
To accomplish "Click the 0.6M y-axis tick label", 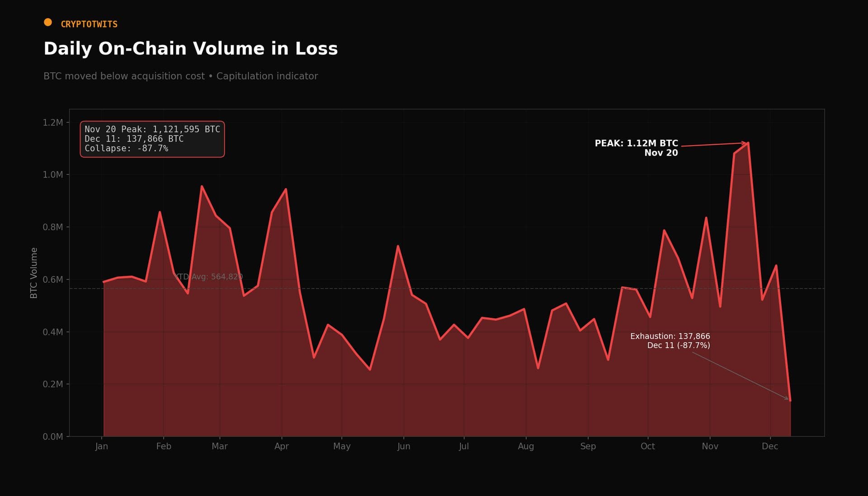I will [x=53, y=279].
